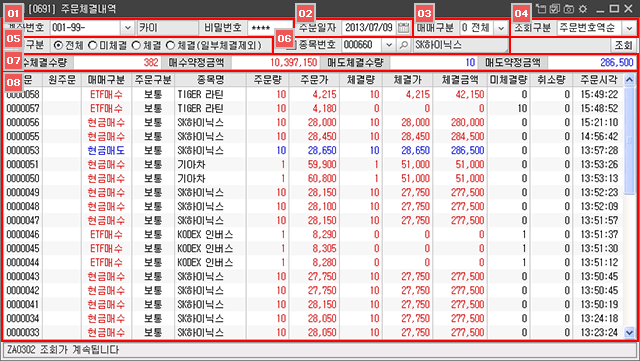Screen dimensions: 640x361
Task: Click the new window icon in title bar
Action: [x=540, y=9]
